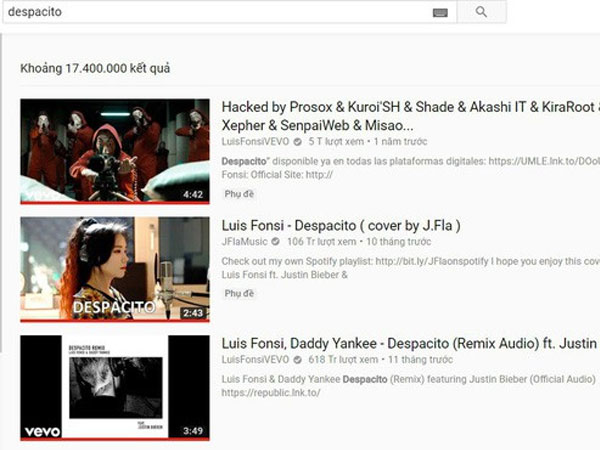The width and height of the screenshot is (600, 450).
Task: Click the verified badge next to JFlaMusic
Action: pos(275,242)
